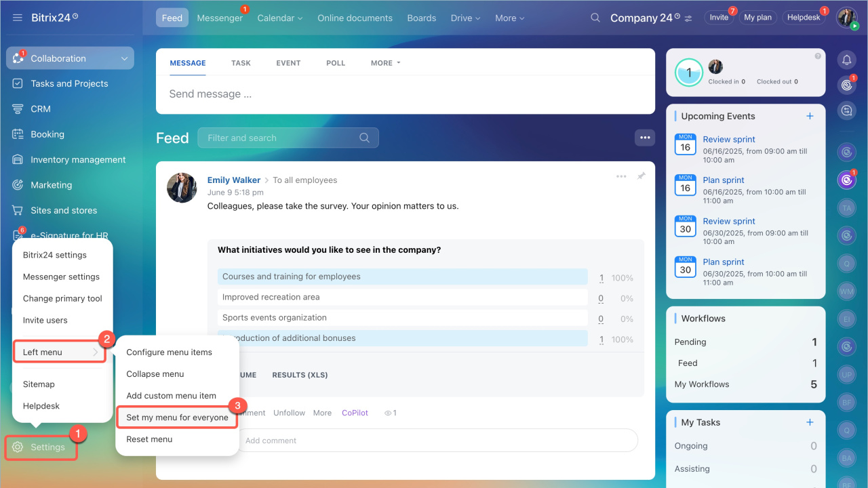
Task: Switch to the POLL tab in composer
Action: (335, 63)
